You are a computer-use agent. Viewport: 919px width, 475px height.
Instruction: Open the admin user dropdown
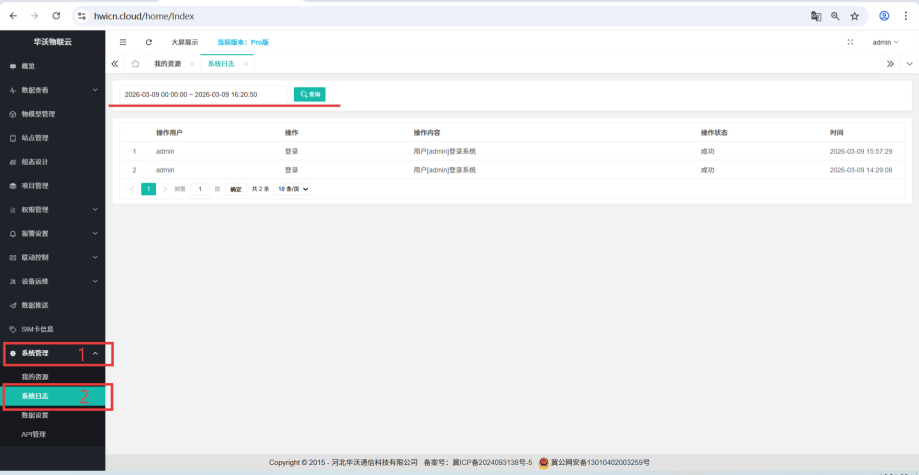click(x=885, y=42)
